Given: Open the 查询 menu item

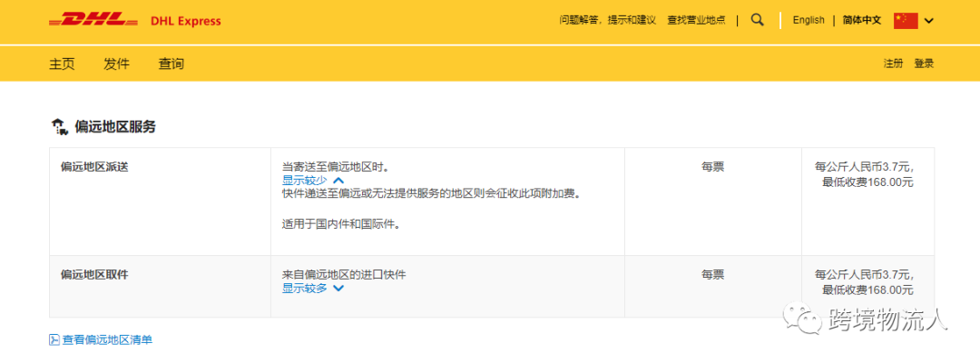Looking at the screenshot, I should 171,64.
